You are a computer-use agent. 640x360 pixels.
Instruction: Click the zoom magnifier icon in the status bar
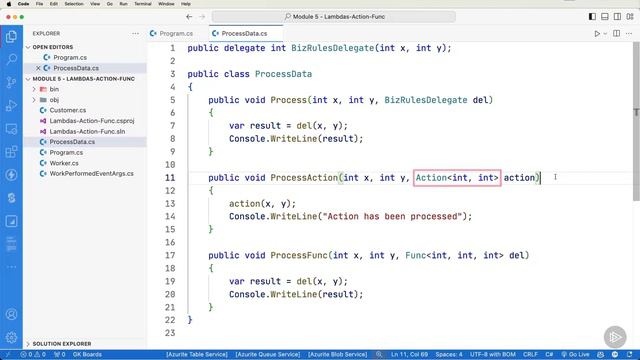(379, 355)
